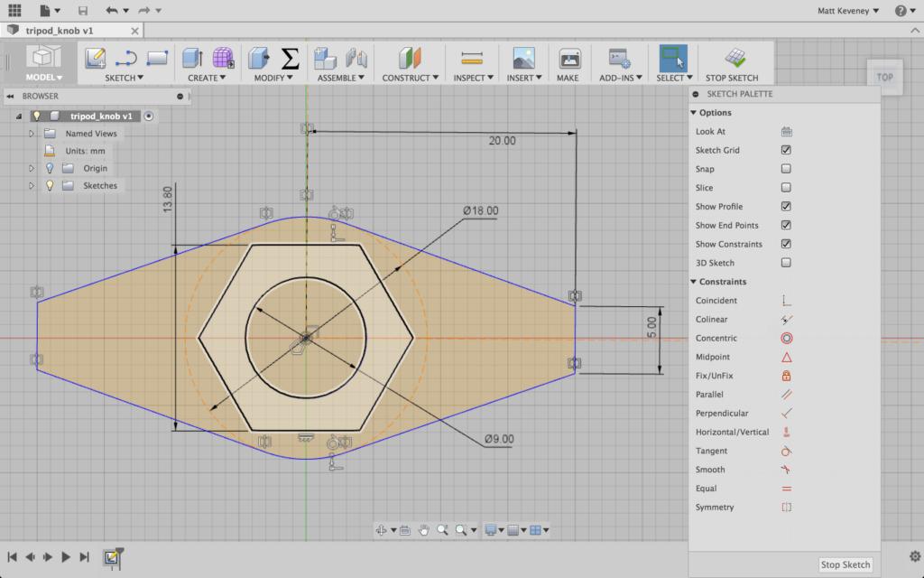This screenshot has height=578, width=924.
Task: Open the CONSTRUCT menu
Action: click(x=410, y=78)
